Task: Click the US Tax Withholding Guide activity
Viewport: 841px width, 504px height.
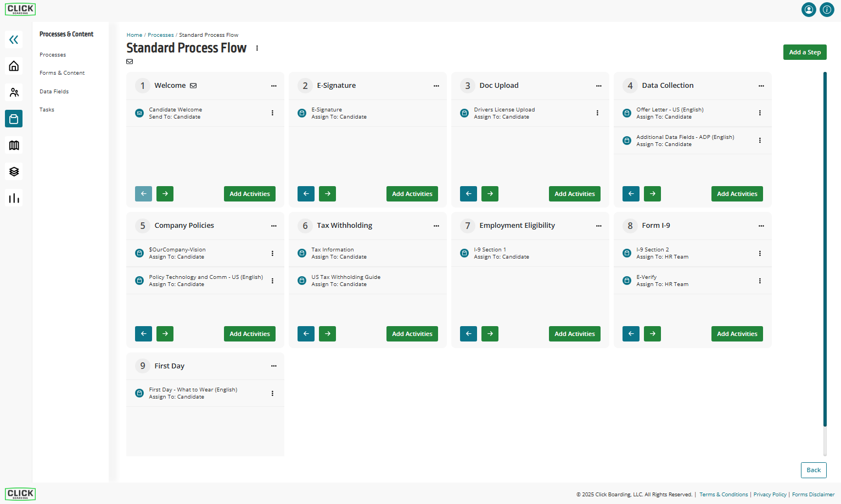Action: 368,281
